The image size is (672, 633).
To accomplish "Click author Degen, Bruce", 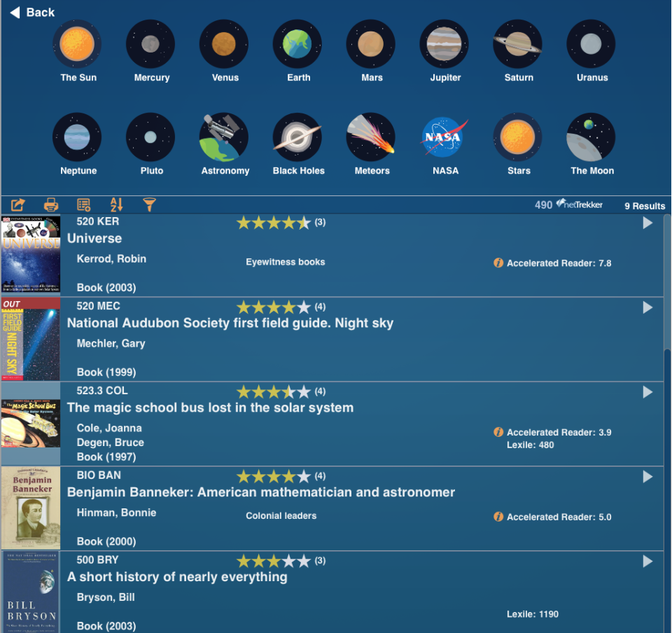I will [x=110, y=443].
